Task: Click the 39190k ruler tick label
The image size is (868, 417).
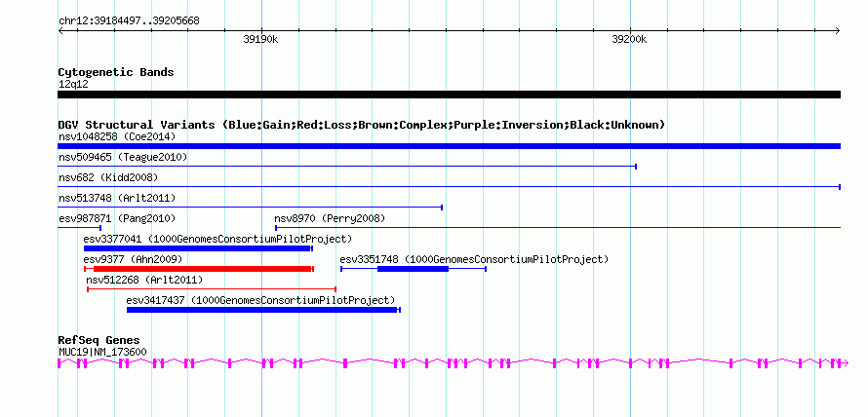Action: point(260,40)
